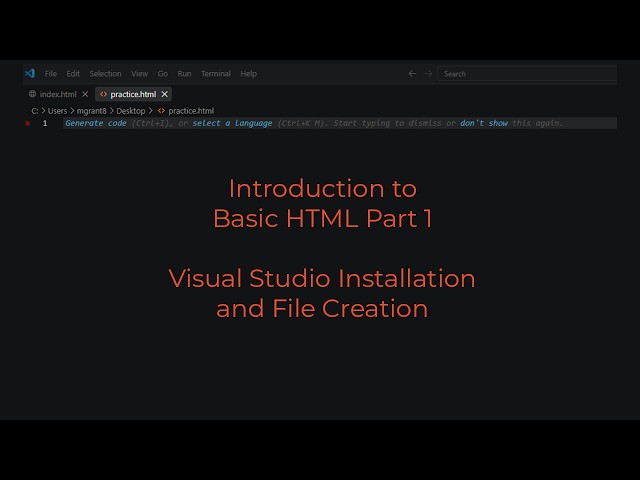Open the File menu
This screenshot has height=480, width=640.
point(51,73)
